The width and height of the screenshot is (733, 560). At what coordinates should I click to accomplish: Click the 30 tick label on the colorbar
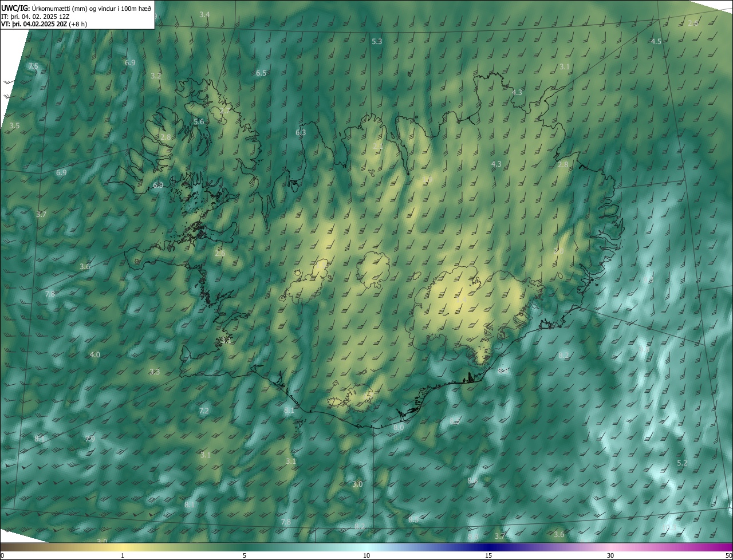[x=610, y=555]
